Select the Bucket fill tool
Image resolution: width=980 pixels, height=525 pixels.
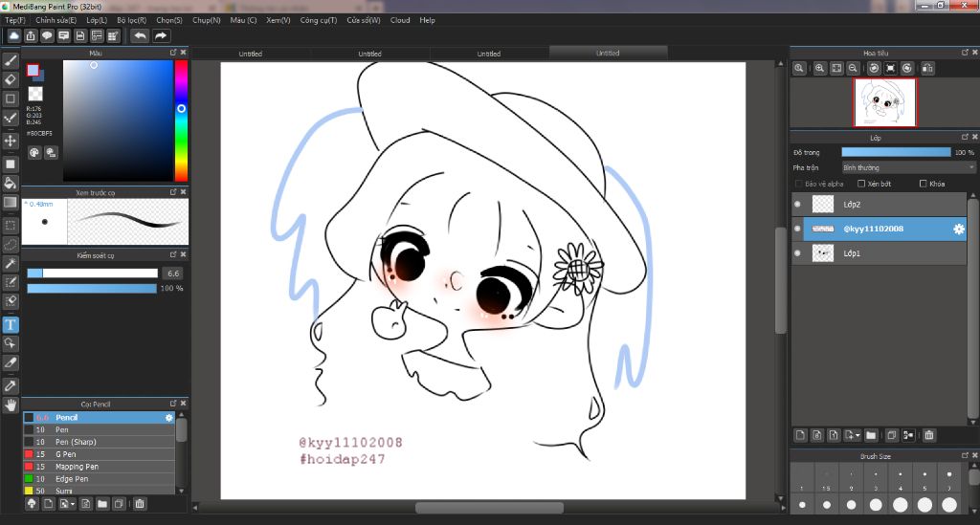(11, 183)
